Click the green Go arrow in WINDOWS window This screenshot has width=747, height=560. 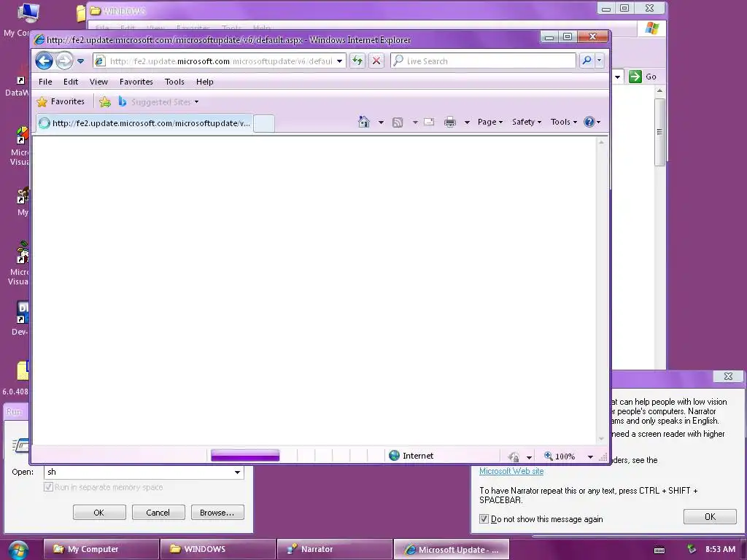[635, 76]
